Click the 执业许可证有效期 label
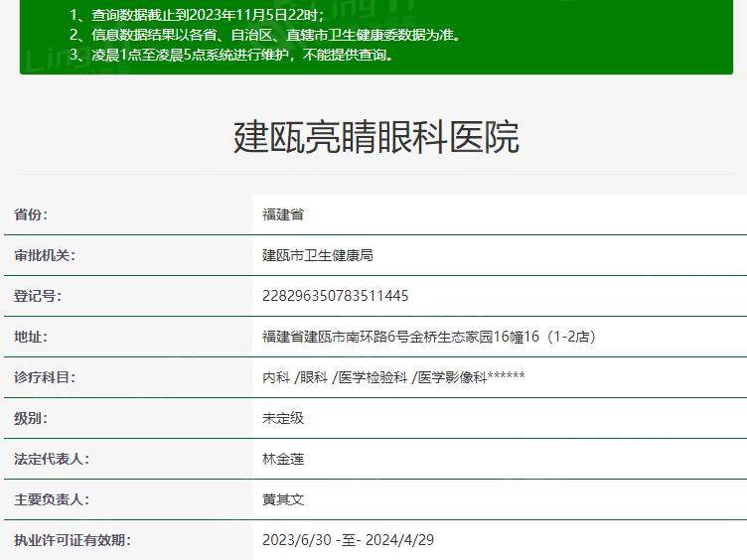The width and height of the screenshot is (747, 560). pyautogui.click(x=73, y=540)
